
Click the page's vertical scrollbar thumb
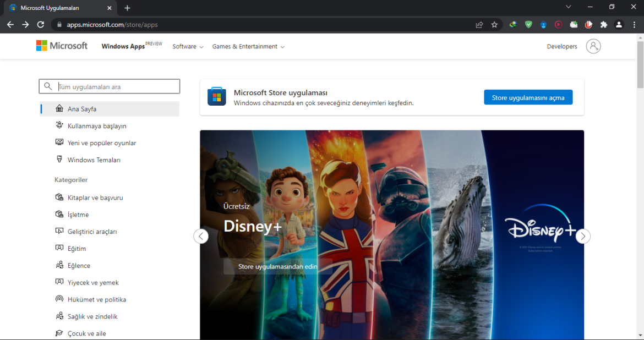point(640,64)
